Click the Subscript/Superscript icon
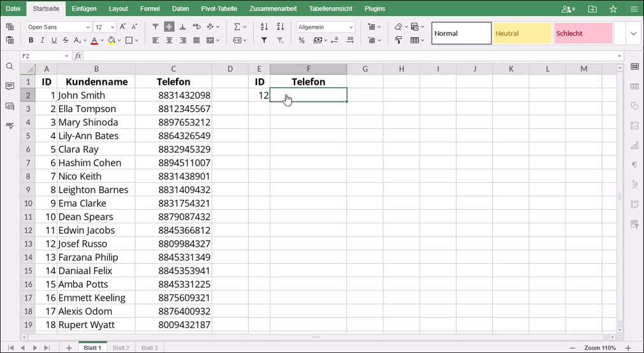The width and height of the screenshot is (644, 353). pos(77,40)
